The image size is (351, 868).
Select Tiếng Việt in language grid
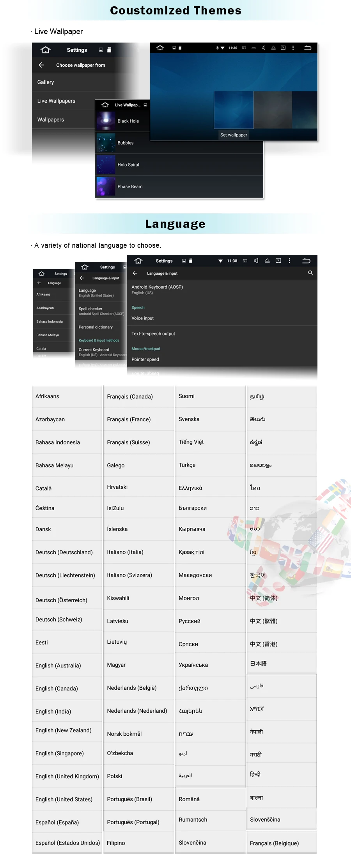click(210, 442)
